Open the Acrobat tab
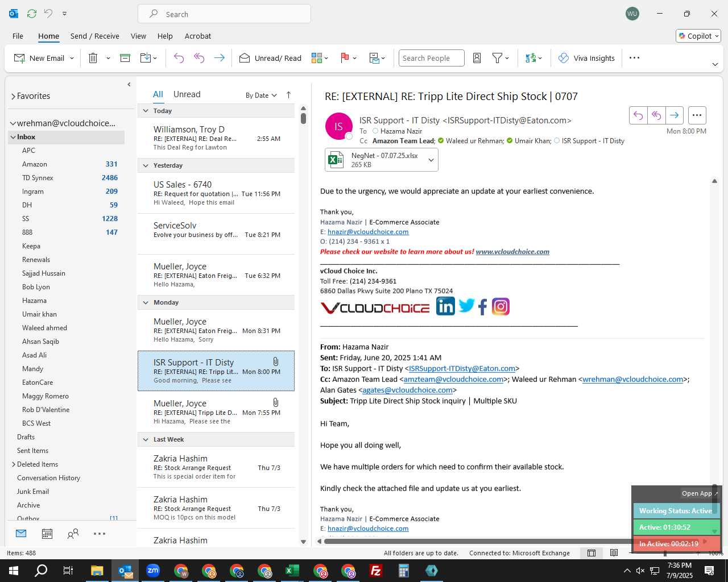This screenshot has width=728, height=582. pyautogui.click(x=198, y=36)
